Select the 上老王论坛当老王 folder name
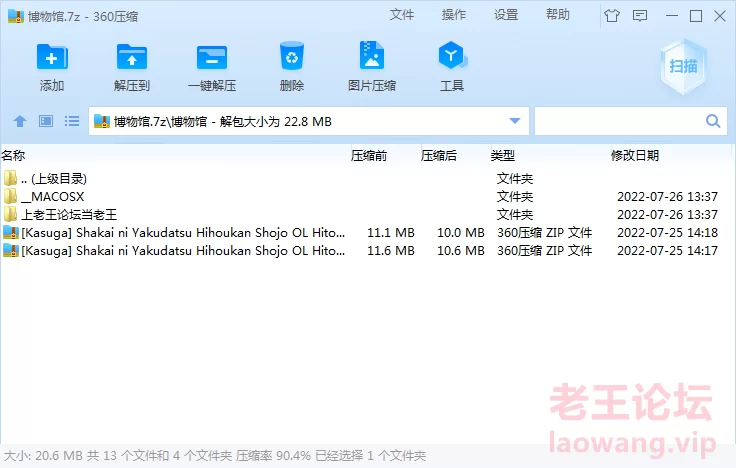 pyautogui.click(x=69, y=215)
